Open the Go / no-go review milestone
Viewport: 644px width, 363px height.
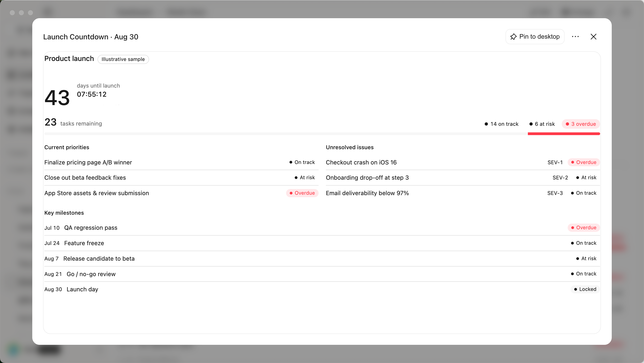(x=322, y=274)
